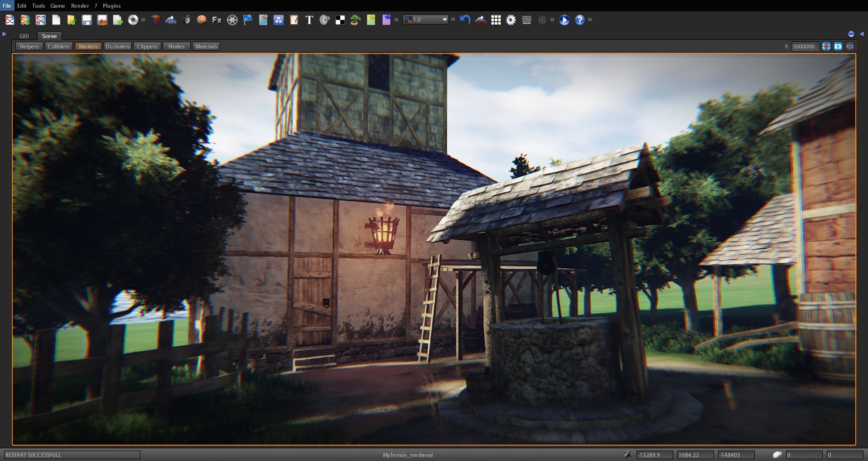
Task: Select the bonsai vegetation tool
Action: point(355,20)
